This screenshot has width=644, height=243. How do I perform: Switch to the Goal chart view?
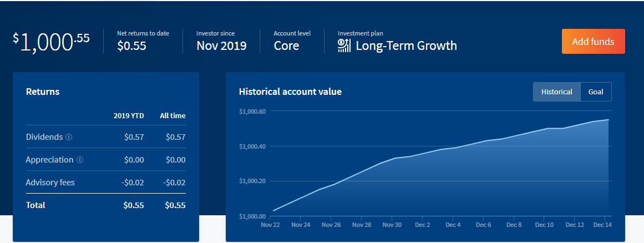pyautogui.click(x=596, y=92)
